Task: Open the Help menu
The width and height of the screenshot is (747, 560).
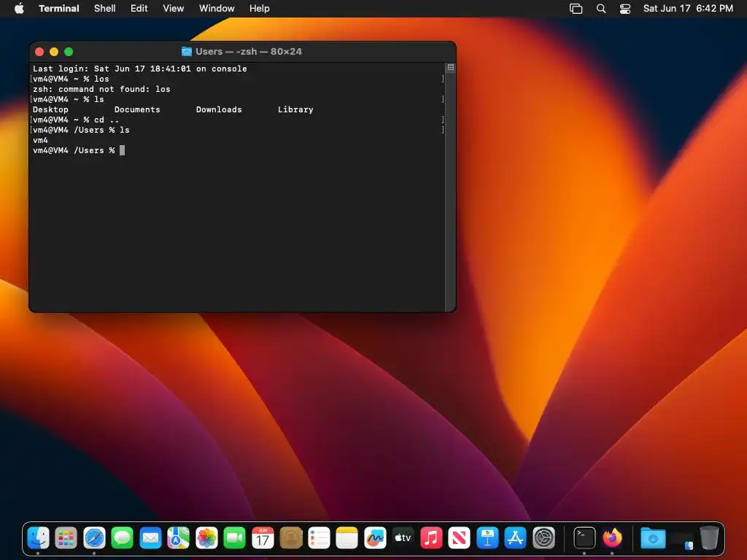Action: 260,8
